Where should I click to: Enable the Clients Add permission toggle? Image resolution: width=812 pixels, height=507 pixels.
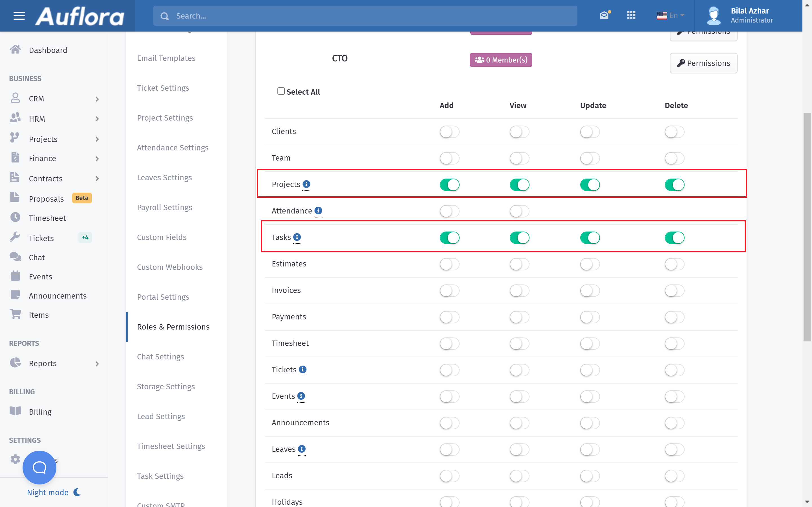tap(449, 132)
